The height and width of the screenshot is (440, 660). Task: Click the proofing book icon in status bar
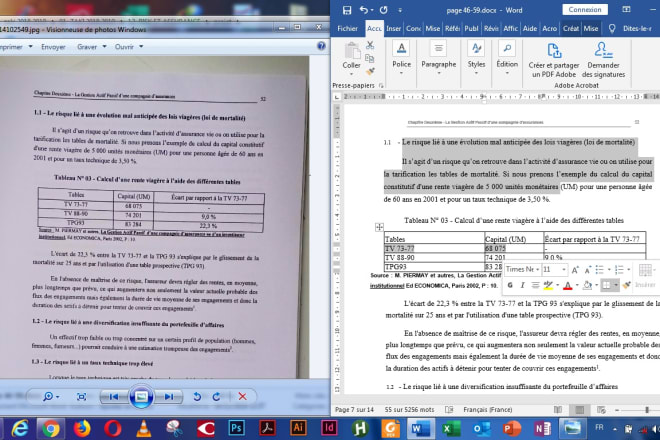click(x=449, y=410)
